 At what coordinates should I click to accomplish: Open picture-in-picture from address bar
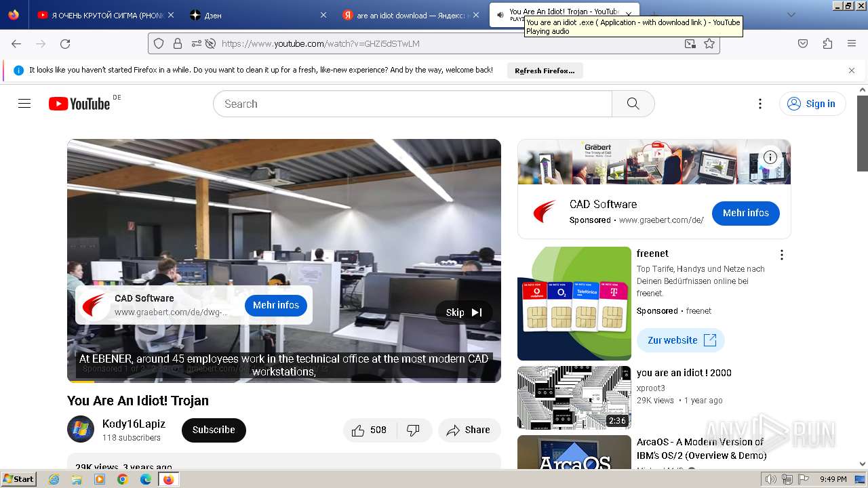690,43
